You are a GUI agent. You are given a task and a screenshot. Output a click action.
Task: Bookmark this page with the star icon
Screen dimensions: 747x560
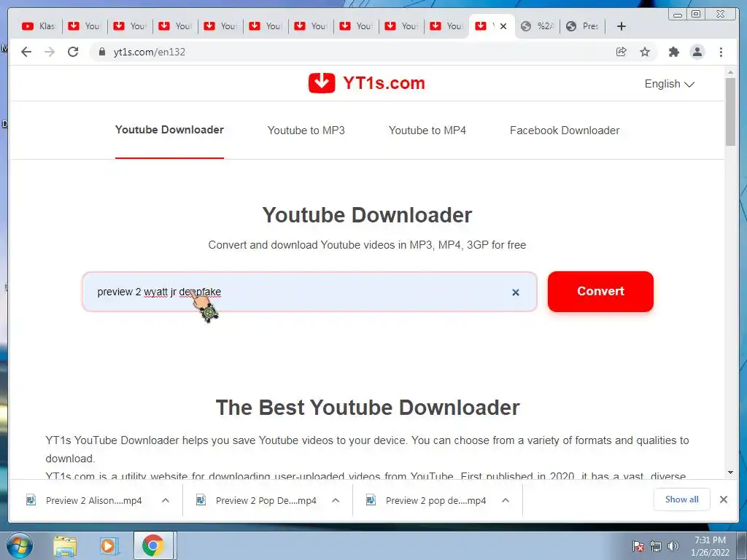(645, 52)
